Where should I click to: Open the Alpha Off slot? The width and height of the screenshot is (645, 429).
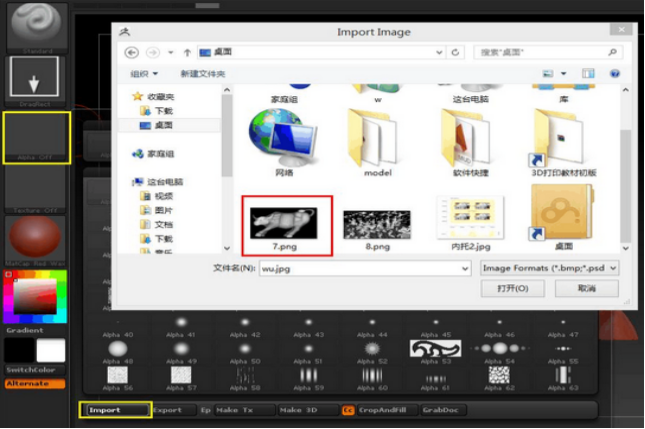[x=37, y=138]
